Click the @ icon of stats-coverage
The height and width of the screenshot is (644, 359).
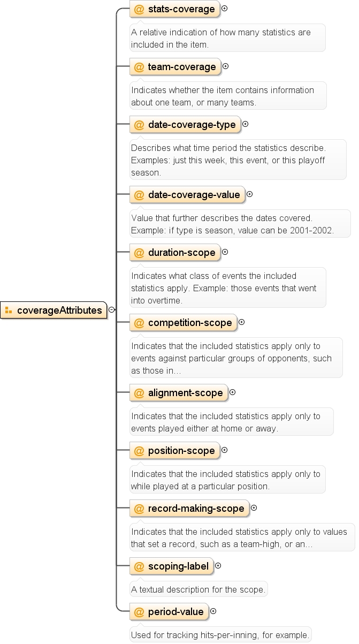click(139, 9)
